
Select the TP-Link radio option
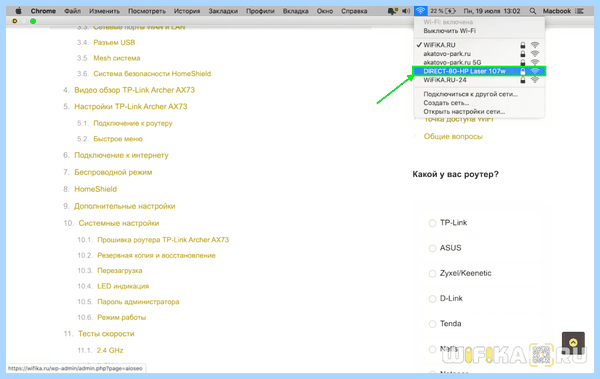point(432,223)
